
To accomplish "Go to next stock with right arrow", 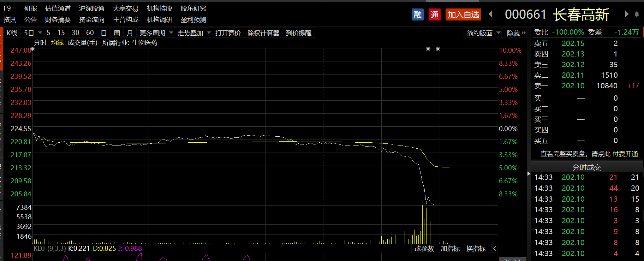I will 626,14.
